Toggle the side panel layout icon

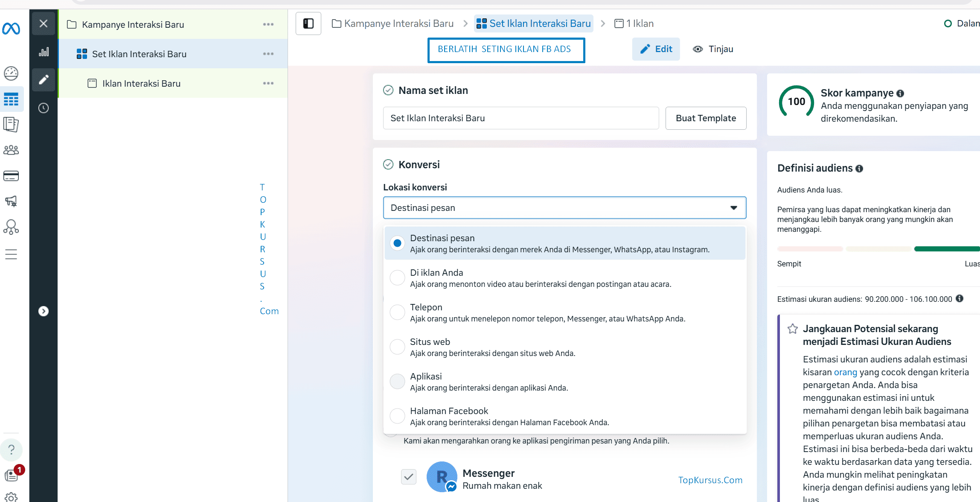pyautogui.click(x=308, y=23)
